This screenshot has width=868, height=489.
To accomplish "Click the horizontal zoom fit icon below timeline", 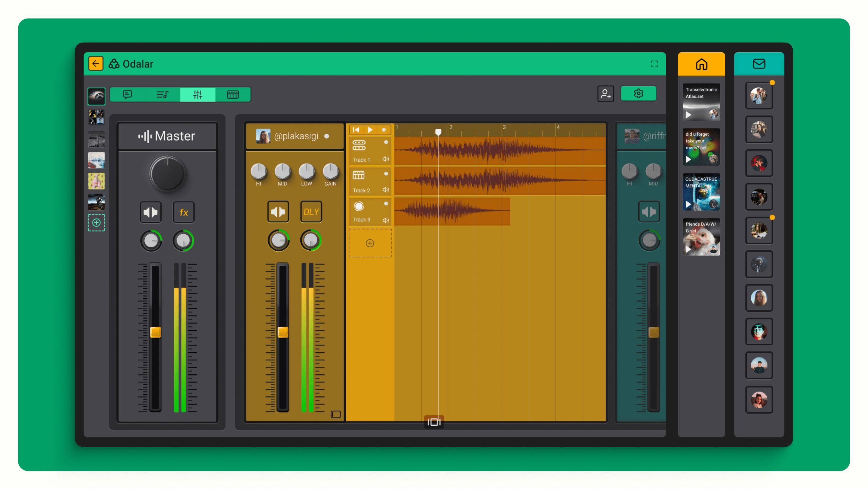I will pyautogui.click(x=434, y=422).
